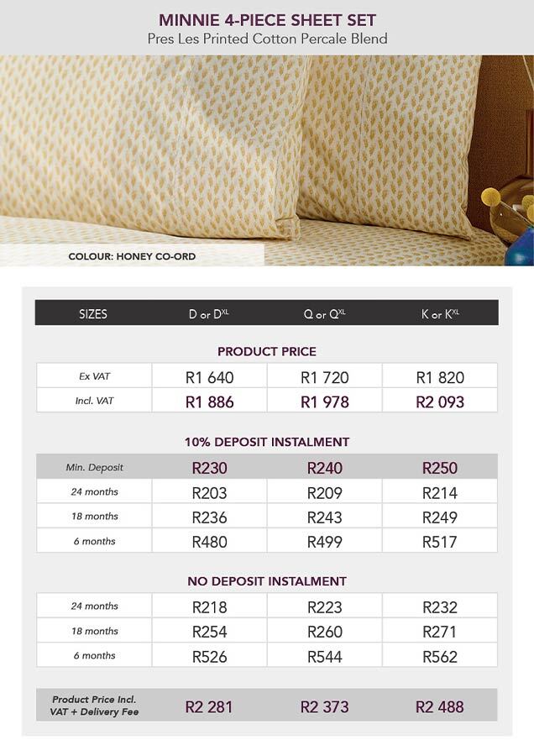Open the pillow product photo
This screenshot has height=756, width=534.
coord(267,151)
